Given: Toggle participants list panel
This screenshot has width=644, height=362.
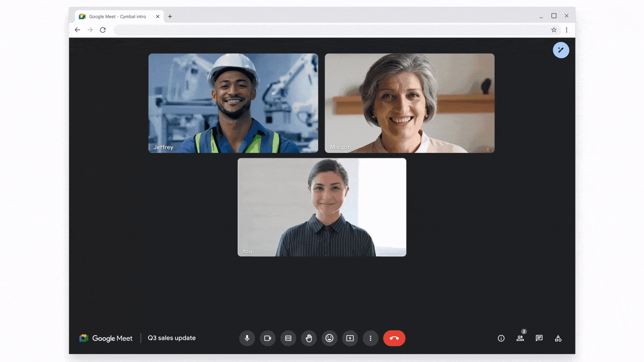Looking at the screenshot, I should coord(520,338).
